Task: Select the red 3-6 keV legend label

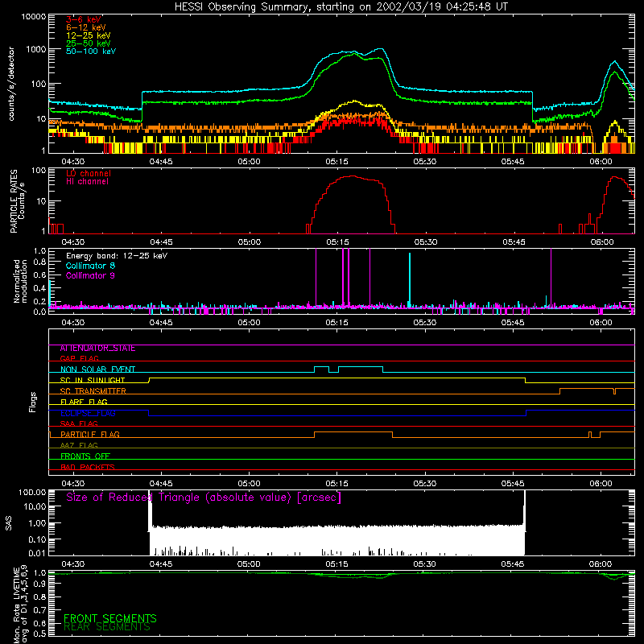Action: (84, 19)
